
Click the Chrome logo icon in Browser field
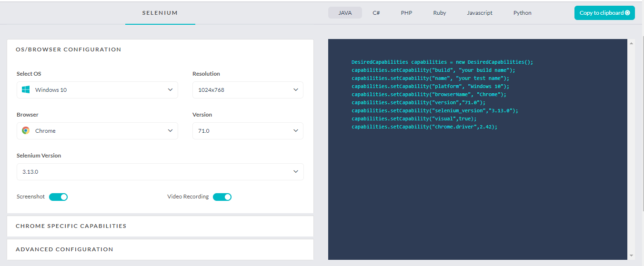(x=26, y=130)
